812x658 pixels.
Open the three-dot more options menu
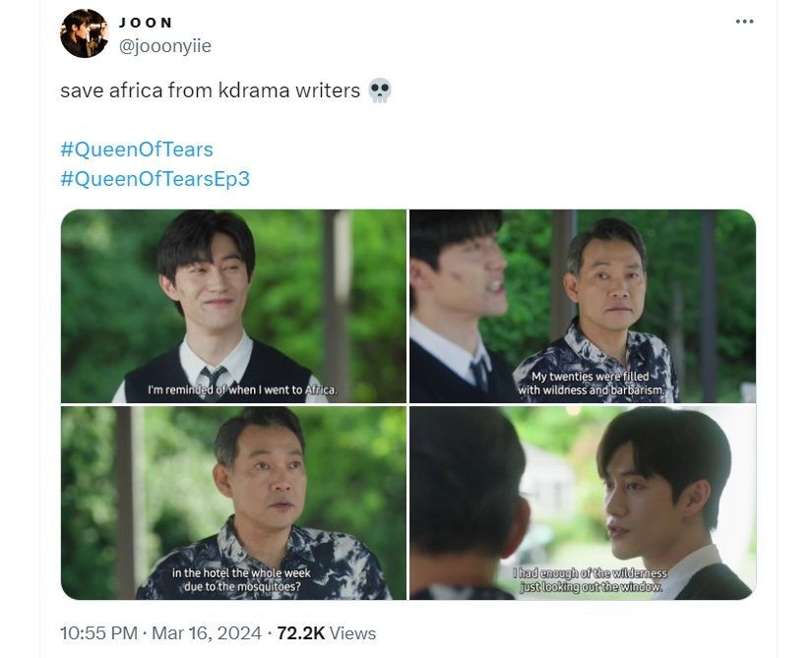744,22
